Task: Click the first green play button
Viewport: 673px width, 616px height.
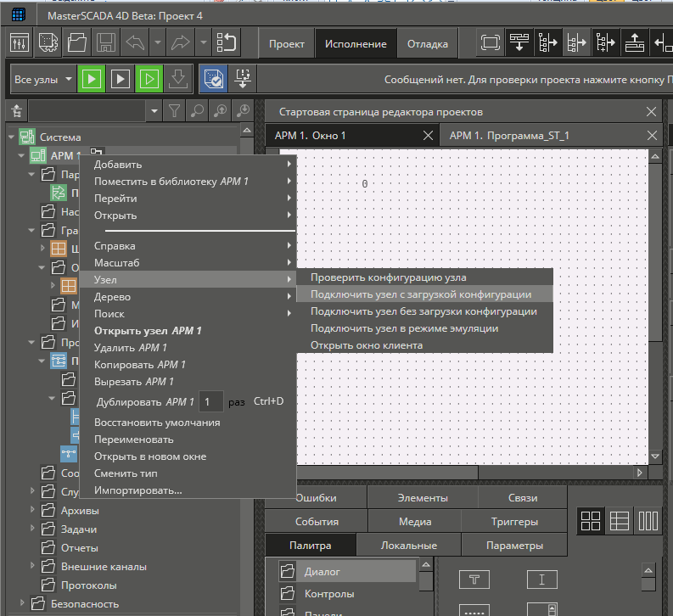Action: click(92, 79)
